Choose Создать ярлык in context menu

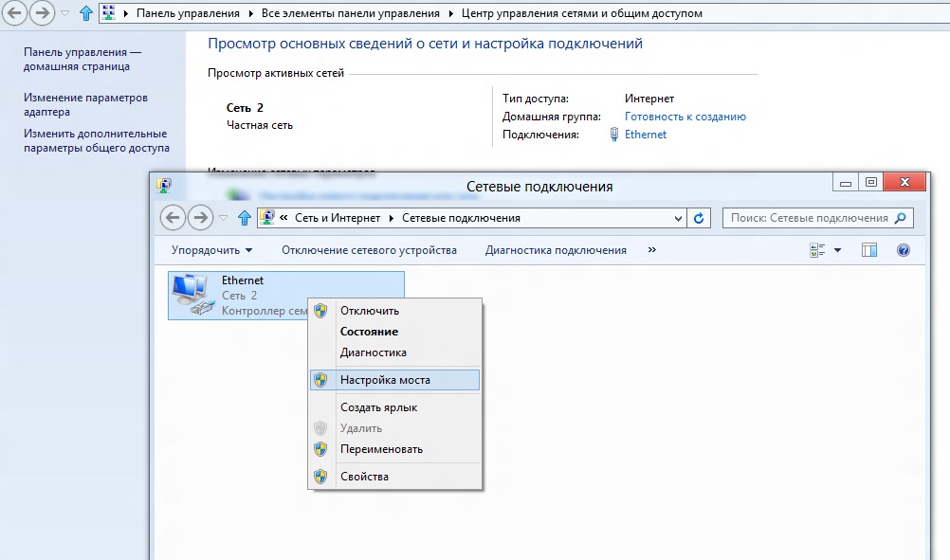coord(395,407)
